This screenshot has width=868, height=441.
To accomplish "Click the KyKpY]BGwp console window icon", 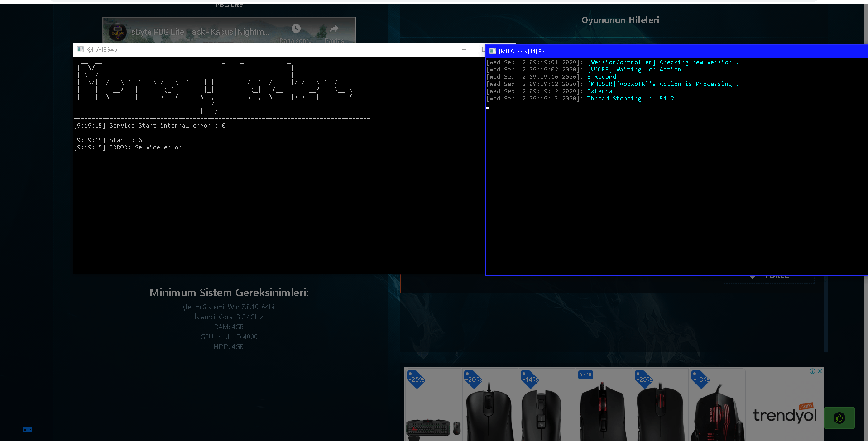I will [x=81, y=50].
